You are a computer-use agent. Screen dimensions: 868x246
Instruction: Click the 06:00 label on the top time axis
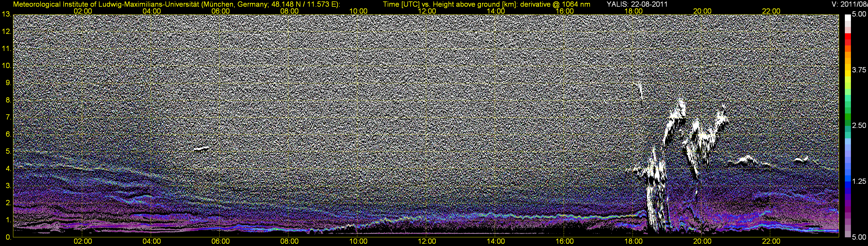pyautogui.click(x=221, y=11)
